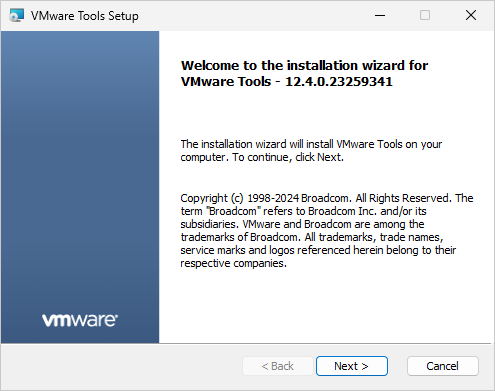Click the VMware Tools Setup installer icon
This screenshot has height=391, width=495.
tap(17, 15)
